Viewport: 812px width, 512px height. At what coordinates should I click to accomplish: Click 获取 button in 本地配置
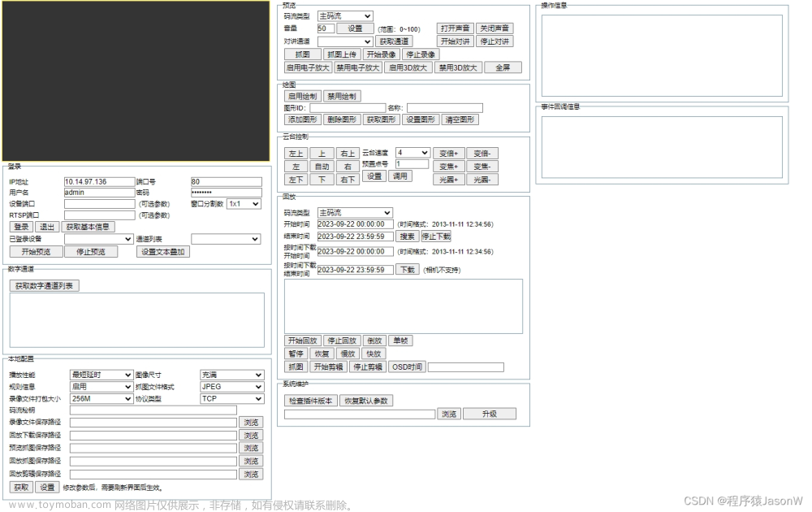[21, 488]
